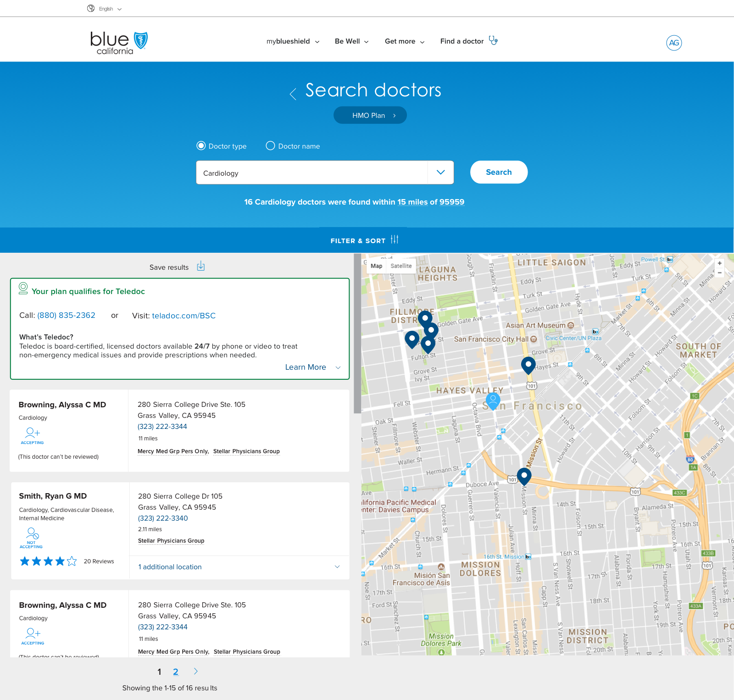The height and width of the screenshot is (700, 734).
Task: Click the Search button
Action: point(499,172)
